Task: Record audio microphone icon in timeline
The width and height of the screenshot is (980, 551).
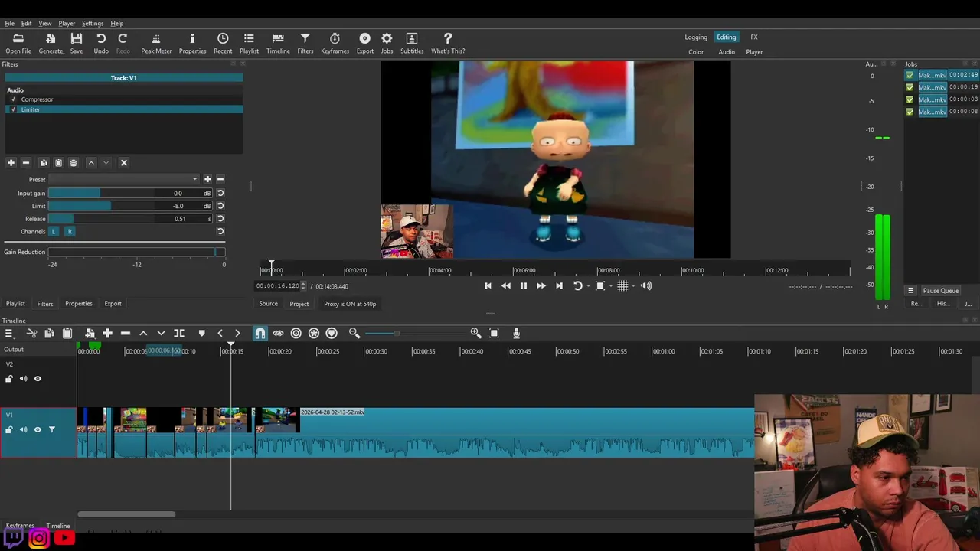Action: click(x=516, y=334)
